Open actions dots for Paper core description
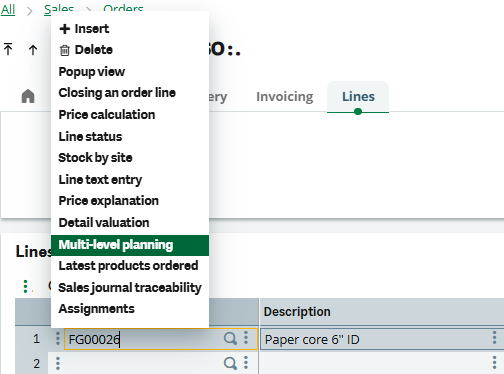504x374 pixels. click(495, 338)
